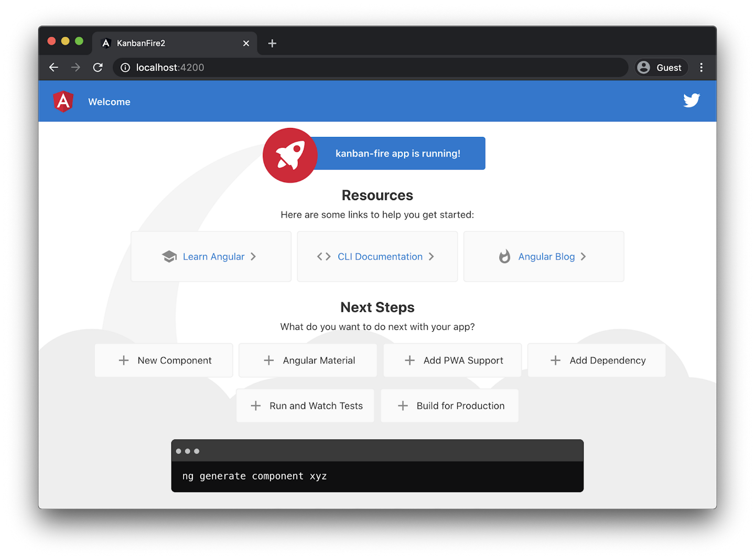The height and width of the screenshot is (560, 755).
Task: Click the graduation cap icon on Learn Angular
Action: [169, 256]
